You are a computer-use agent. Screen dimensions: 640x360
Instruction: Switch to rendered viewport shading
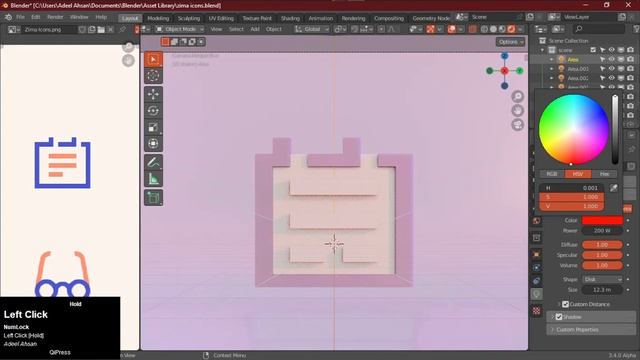click(x=511, y=29)
